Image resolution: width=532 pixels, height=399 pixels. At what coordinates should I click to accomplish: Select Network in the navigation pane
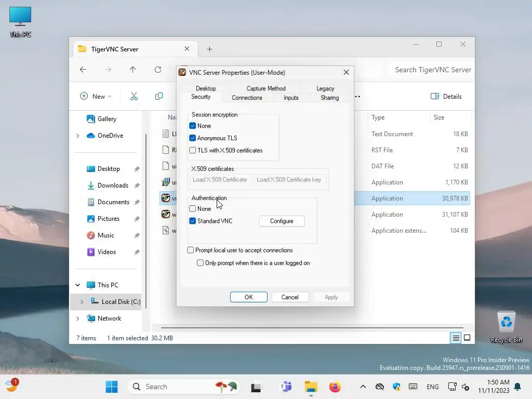(109, 318)
